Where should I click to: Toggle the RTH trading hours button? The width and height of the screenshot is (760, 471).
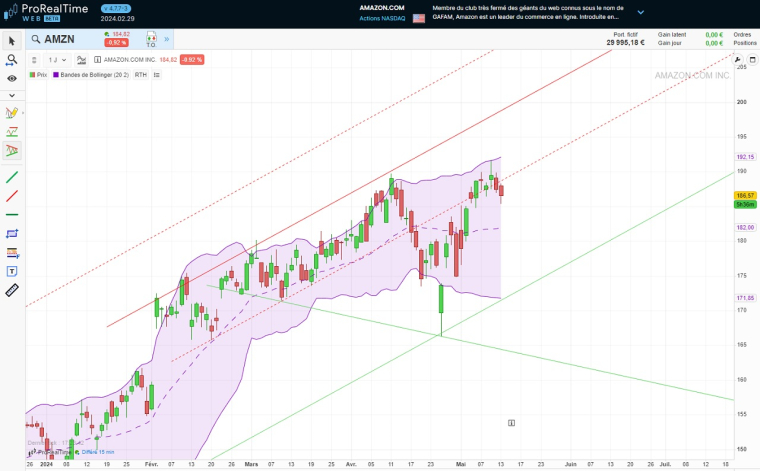click(x=140, y=74)
